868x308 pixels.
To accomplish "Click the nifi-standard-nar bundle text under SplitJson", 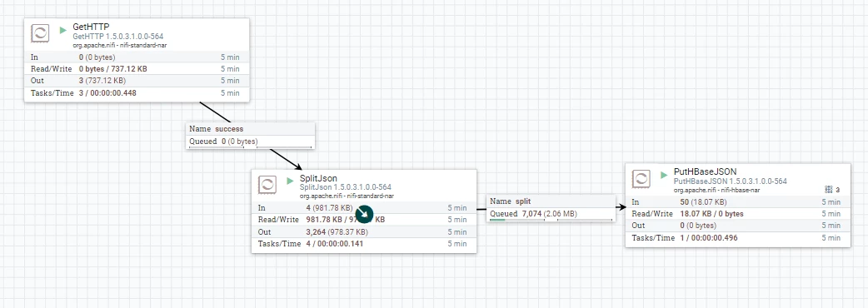I will 347,196.
